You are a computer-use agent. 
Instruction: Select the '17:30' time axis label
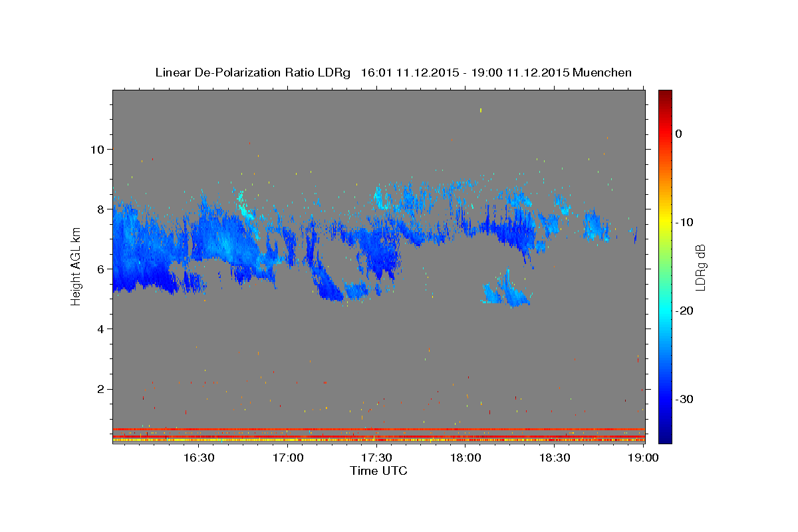pos(376,458)
